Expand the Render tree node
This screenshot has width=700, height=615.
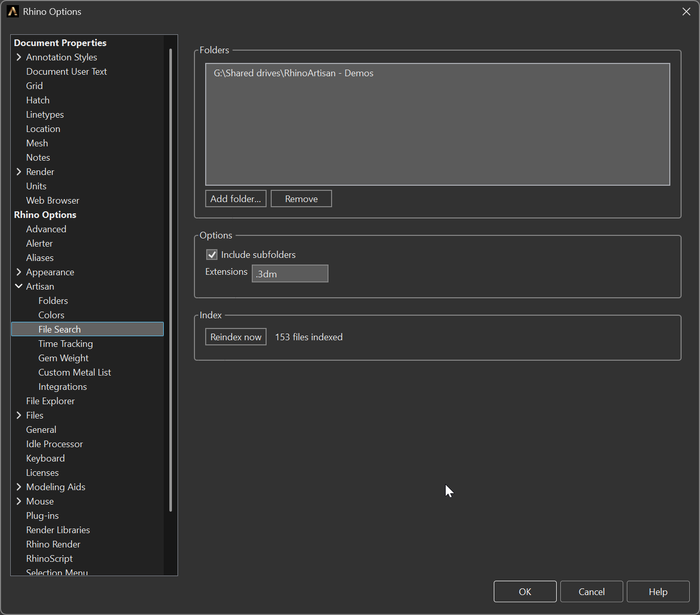19,172
